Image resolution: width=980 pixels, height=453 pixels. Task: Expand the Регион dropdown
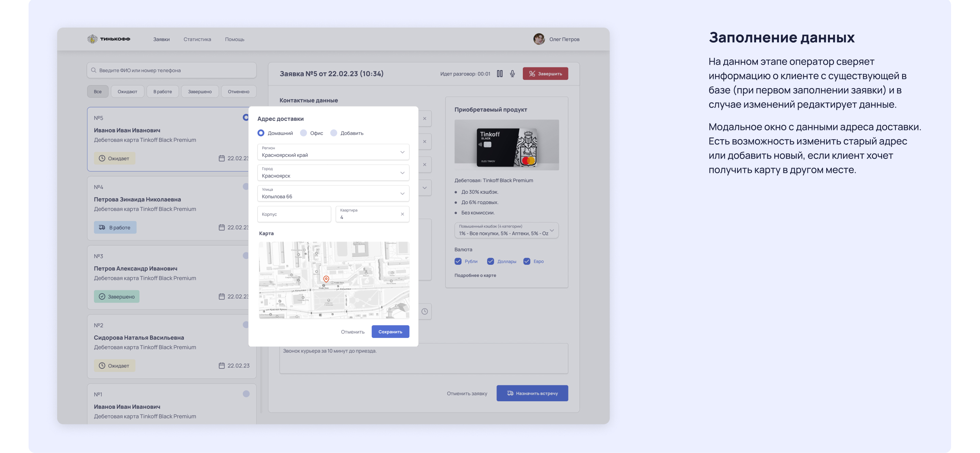(x=402, y=152)
